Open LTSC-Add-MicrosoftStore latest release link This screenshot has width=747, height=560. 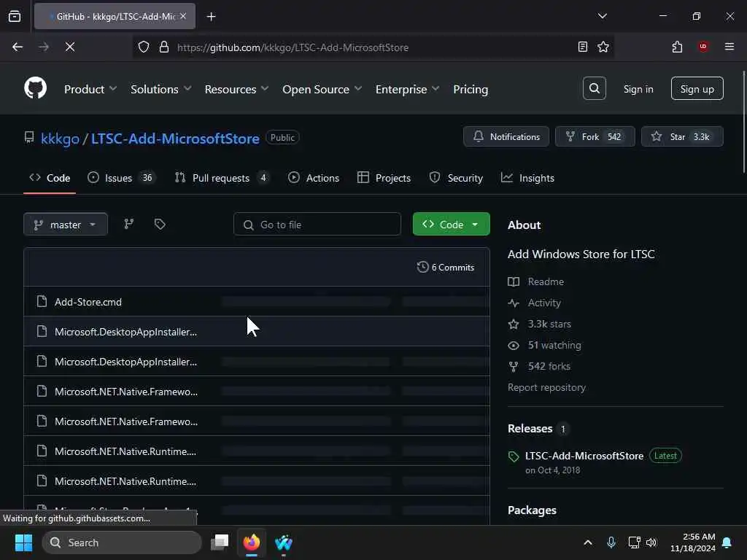pos(584,456)
